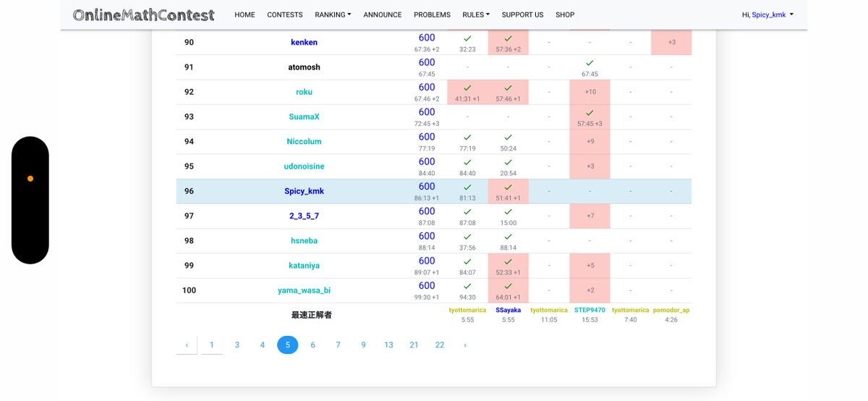This screenshot has height=401, width=868.
Task: Go to next page arrow in pagination
Action: click(x=464, y=345)
